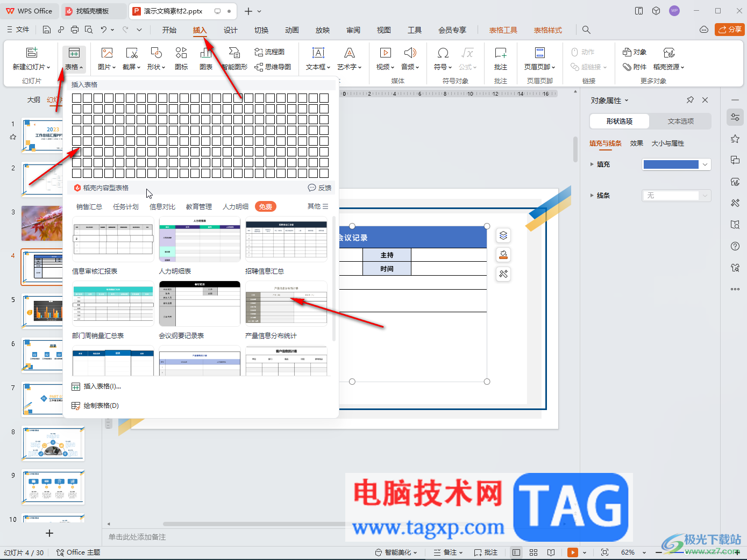Close the Object Properties panel
This screenshot has width=747, height=560.
point(705,100)
